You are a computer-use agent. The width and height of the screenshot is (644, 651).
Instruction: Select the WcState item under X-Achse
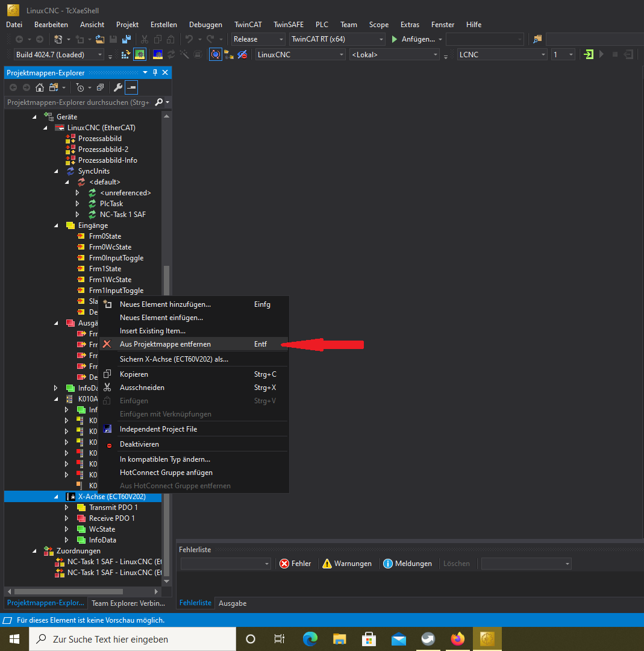(x=102, y=529)
